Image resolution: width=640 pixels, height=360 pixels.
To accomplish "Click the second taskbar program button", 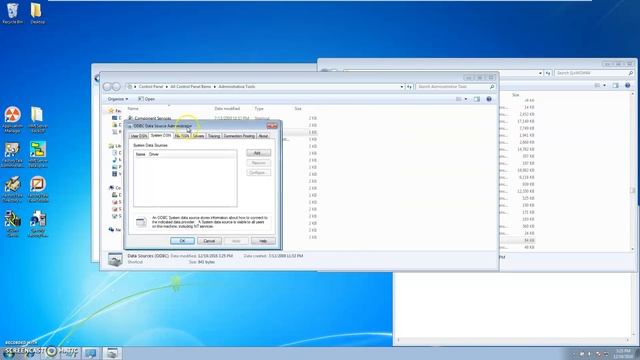I will point(112,353).
